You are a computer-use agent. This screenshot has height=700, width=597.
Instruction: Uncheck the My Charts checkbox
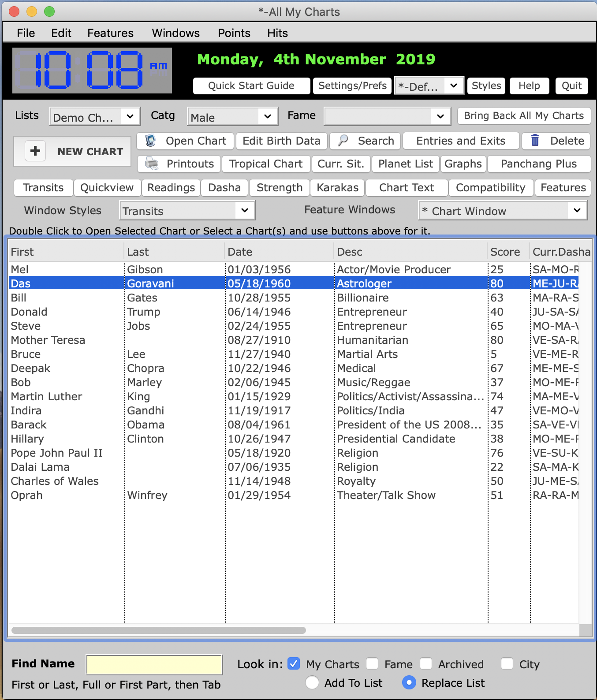(x=294, y=664)
